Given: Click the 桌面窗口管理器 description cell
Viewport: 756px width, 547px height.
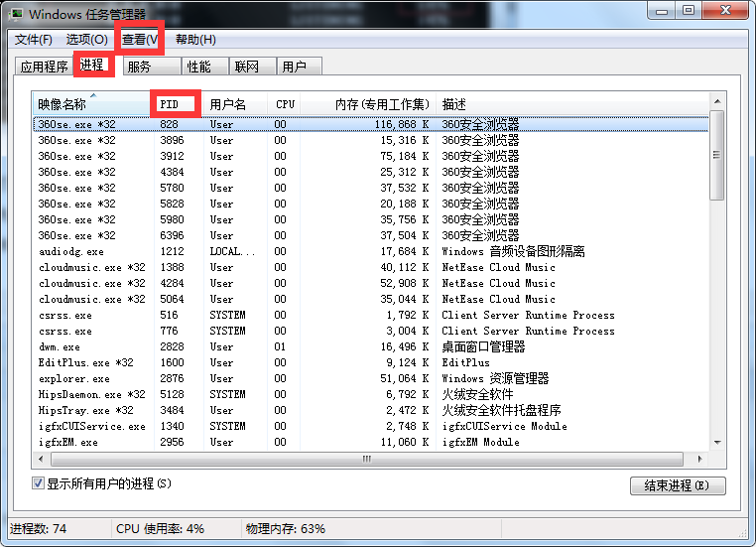Looking at the screenshot, I should point(483,346).
